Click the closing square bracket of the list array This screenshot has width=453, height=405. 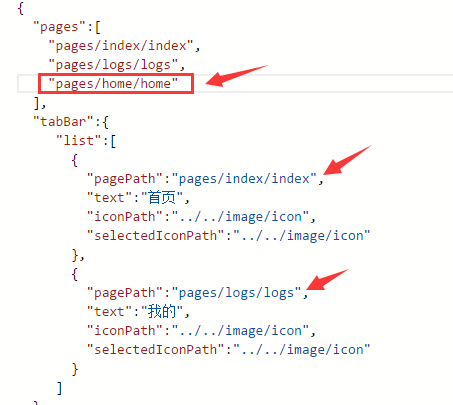pos(59,388)
